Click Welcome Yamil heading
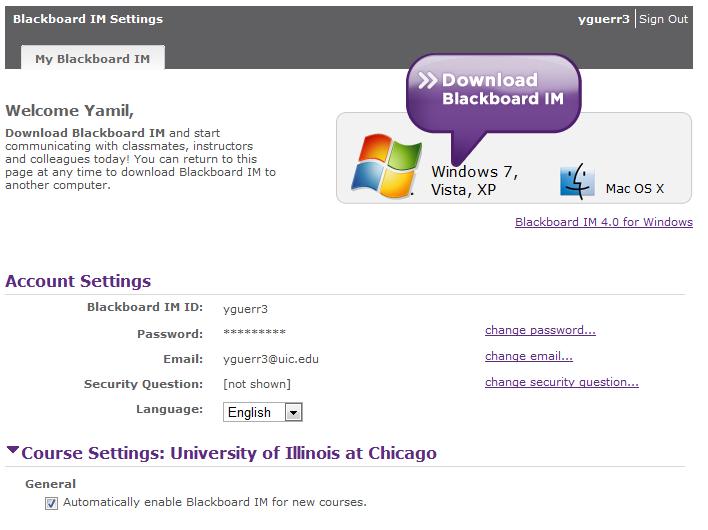The height and width of the screenshot is (530, 708). [70, 111]
